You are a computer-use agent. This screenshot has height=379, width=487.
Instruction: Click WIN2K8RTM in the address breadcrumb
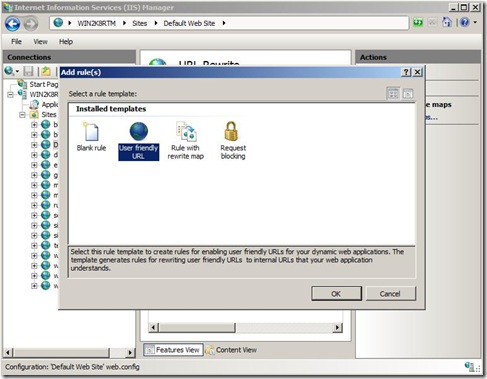(x=96, y=23)
